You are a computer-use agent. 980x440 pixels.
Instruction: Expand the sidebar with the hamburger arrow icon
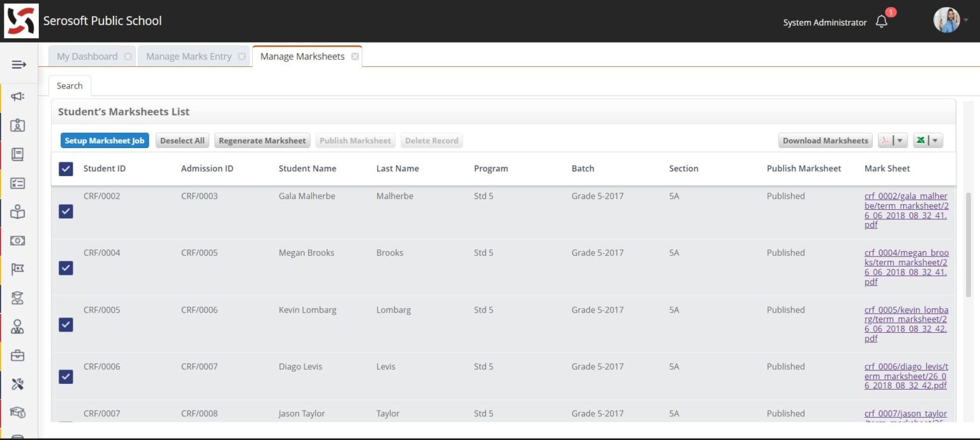(x=19, y=64)
